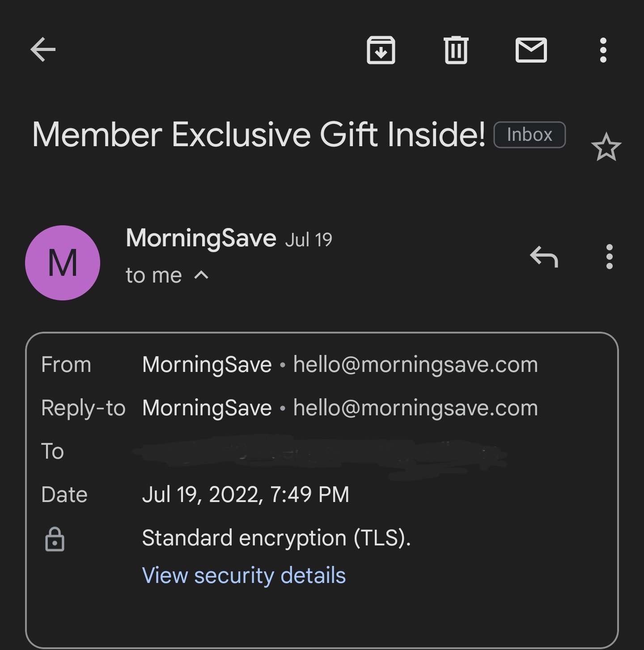Star the Member Exclusive Gift email
Viewport: 644px width, 650px height.
click(606, 147)
